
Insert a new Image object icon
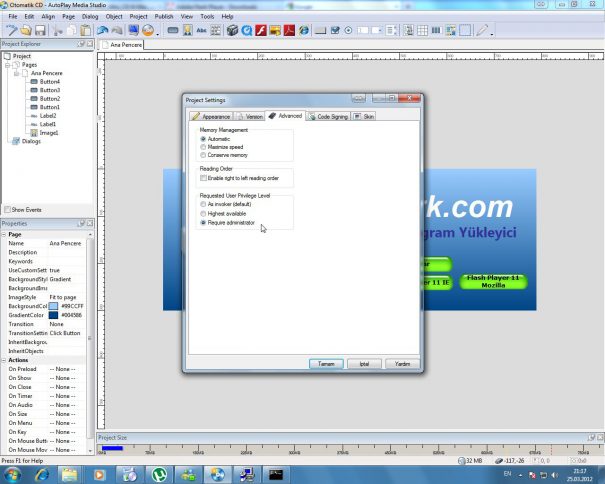coord(188,30)
